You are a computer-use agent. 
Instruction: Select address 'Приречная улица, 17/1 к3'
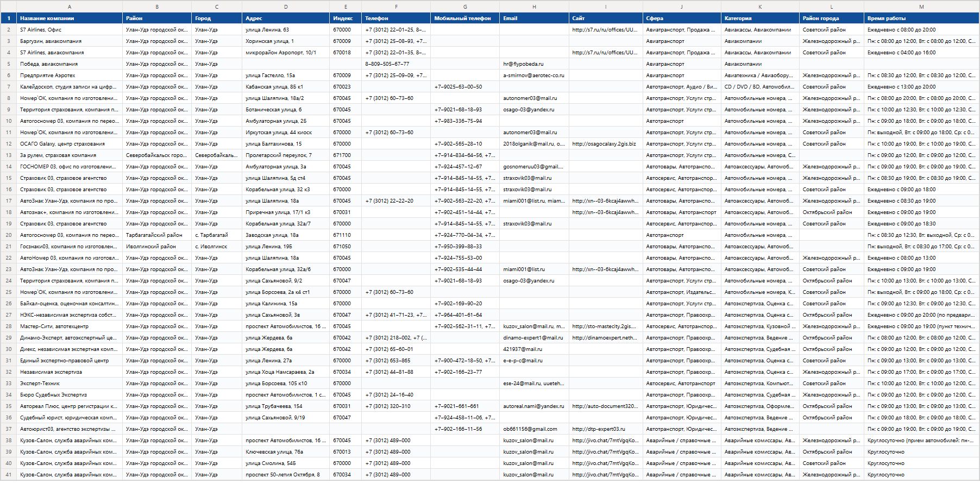tap(286, 212)
